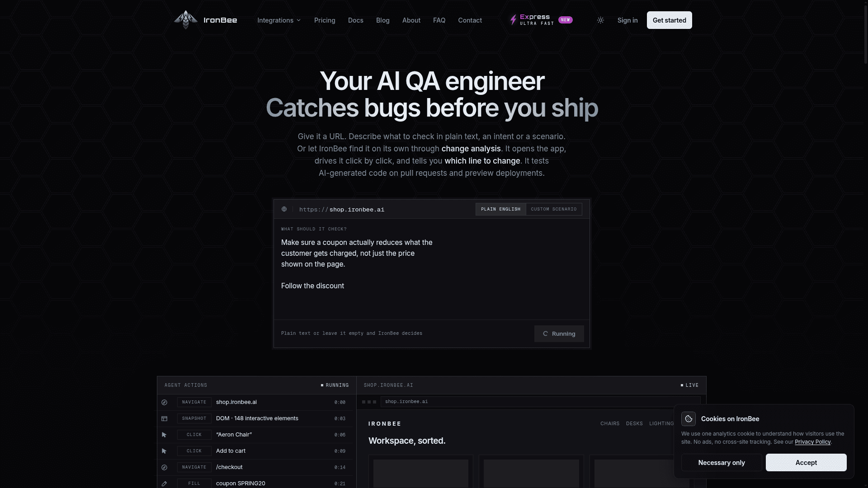
Task: Click the FILL tag beside coupon SPRING20
Action: click(x=194, y=483)
